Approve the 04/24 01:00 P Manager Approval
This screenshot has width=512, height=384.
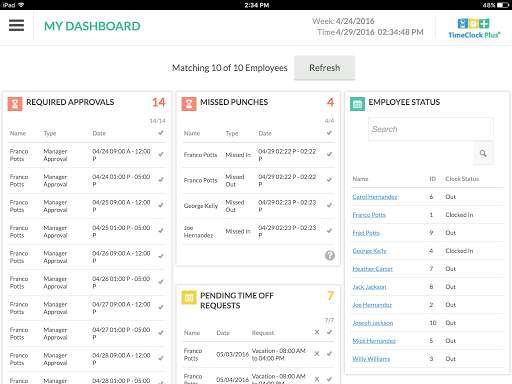tap(161, 180)
